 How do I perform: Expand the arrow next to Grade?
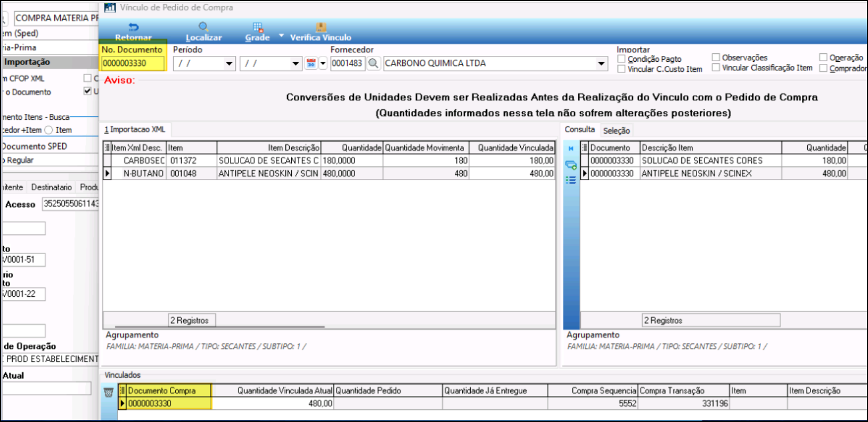(281, 36)
